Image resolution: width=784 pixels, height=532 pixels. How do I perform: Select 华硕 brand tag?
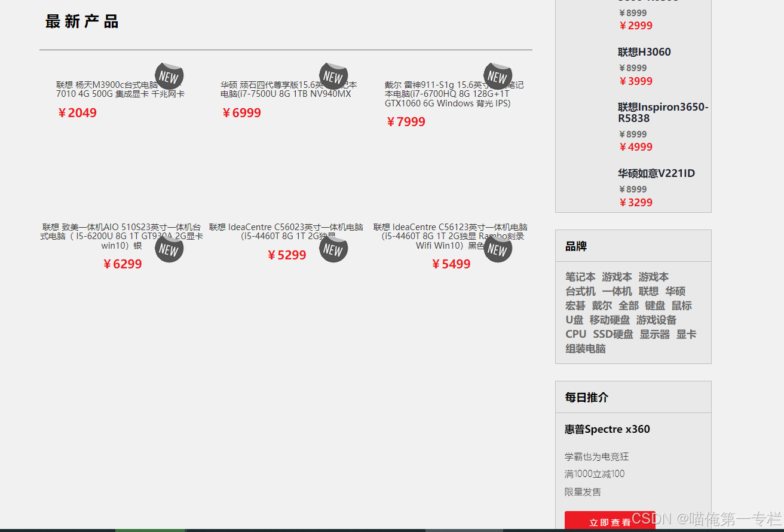(675, 291)
